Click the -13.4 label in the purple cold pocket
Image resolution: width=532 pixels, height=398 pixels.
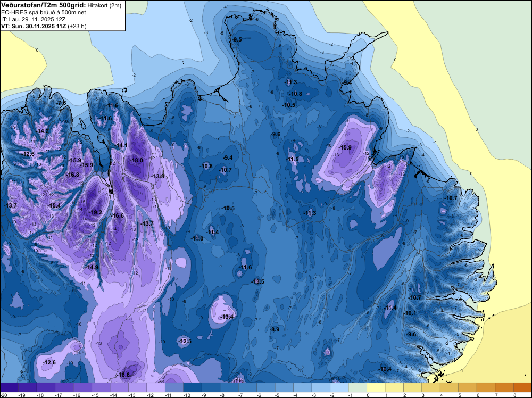point(227,317)
